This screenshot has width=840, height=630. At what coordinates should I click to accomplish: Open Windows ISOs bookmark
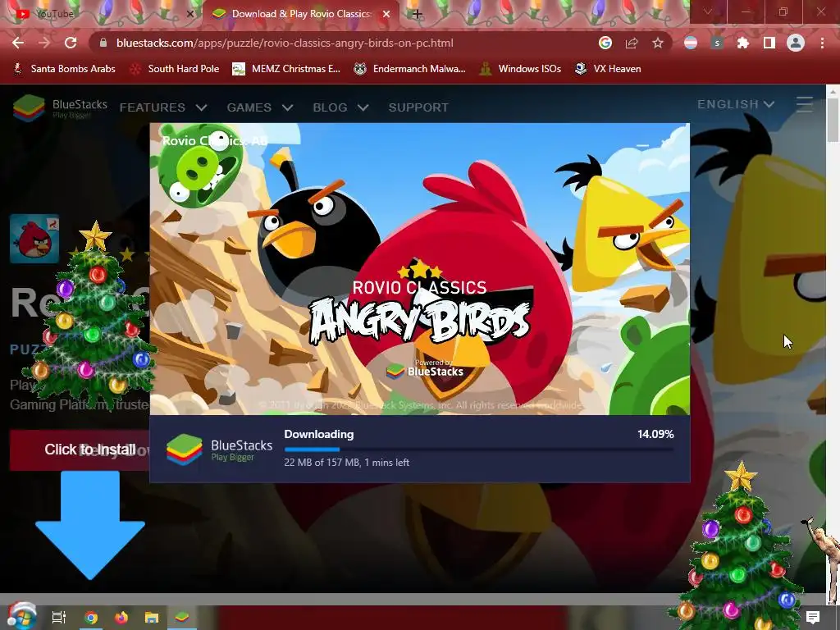pyautogui.click(x=520, y=69)
